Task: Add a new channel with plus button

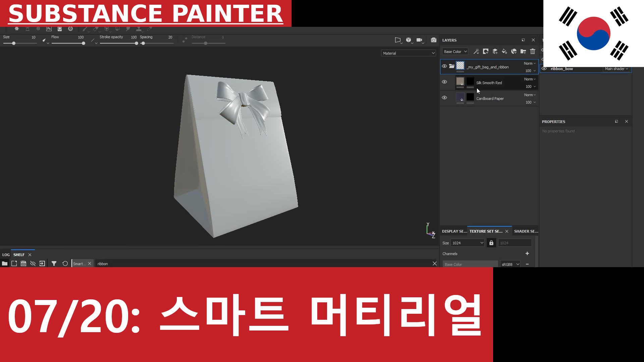Action: click(x=527, y=253)
